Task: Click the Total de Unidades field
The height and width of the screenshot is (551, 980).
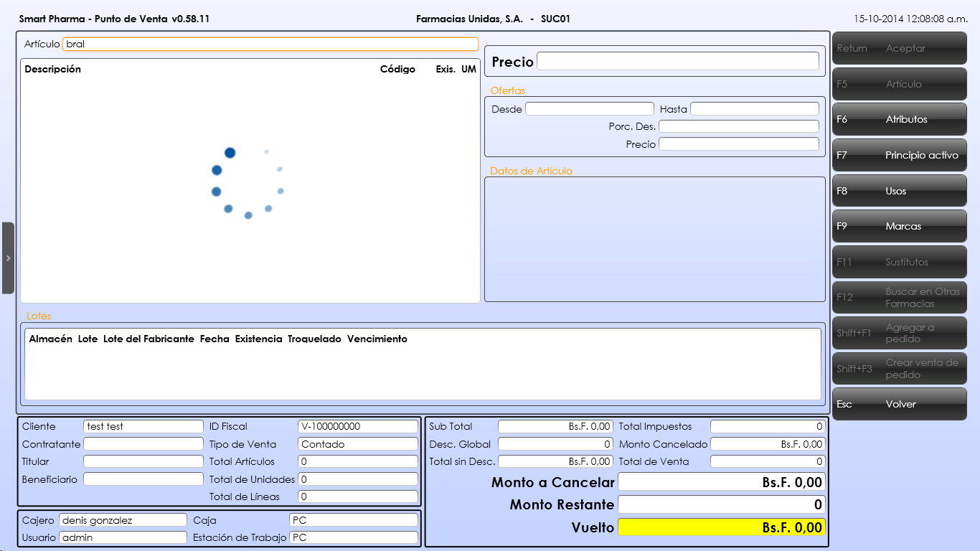Action: [358, 479]
